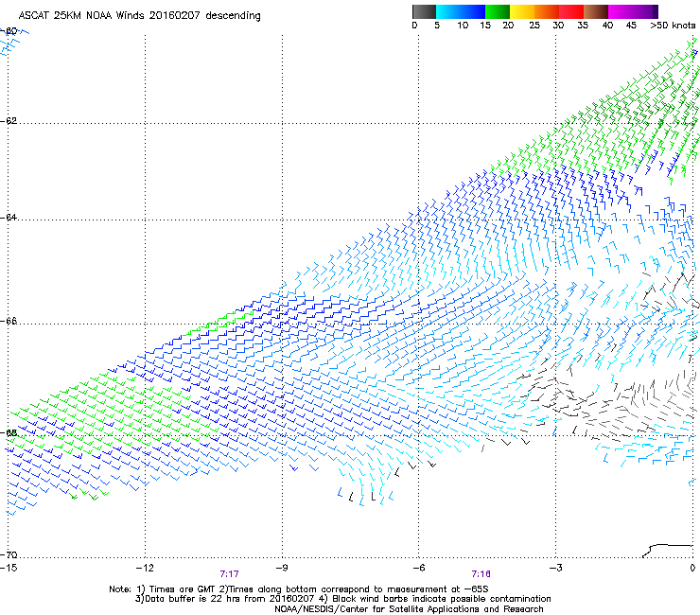Click the -66 latitude axis label
The image size is (700, 615).
[9, 321]
